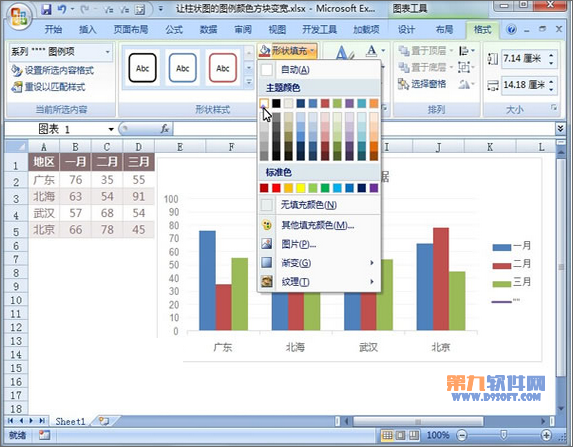Screen dimensions: 573x447
Task: Click the macro record icon in status bar
Action: point(45,435)
